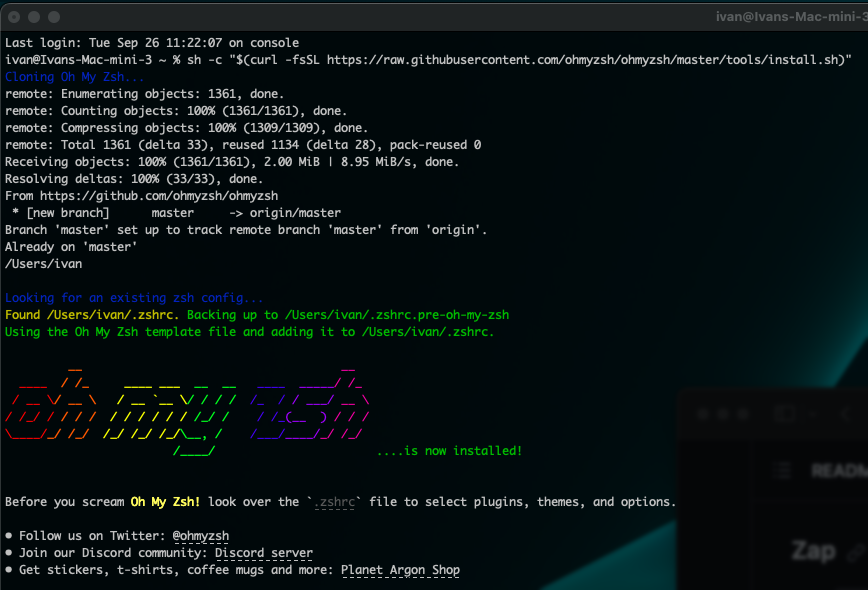Click the link icon next to the Zap heading
This screenshot has width=868, height=590.
(x=855, y=553)
